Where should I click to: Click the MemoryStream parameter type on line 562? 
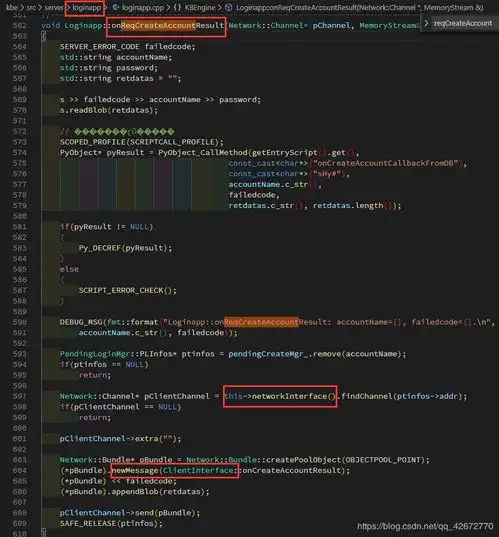coord(388,25)
